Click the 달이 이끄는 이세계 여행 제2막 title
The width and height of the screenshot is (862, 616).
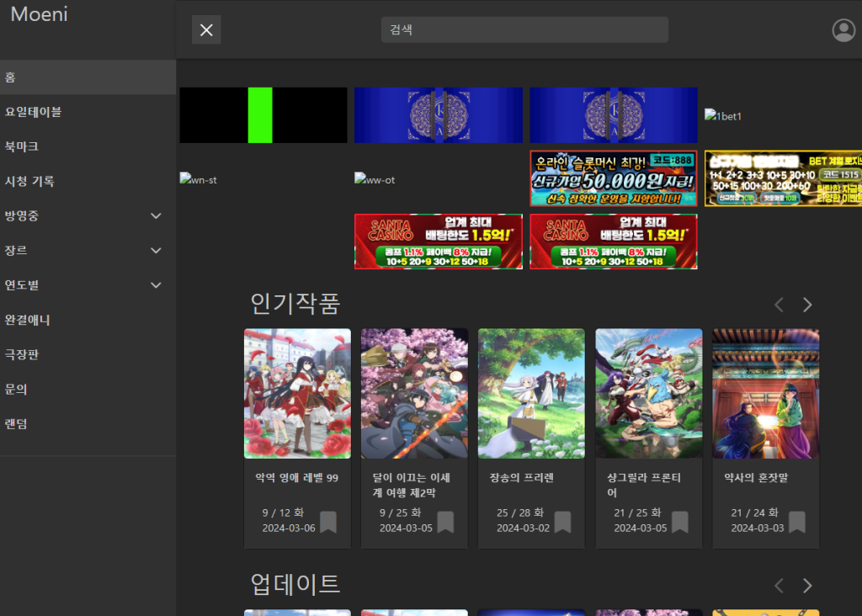411,486
